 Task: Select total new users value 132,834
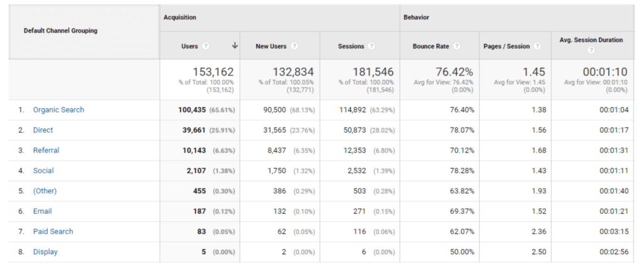(293, 72)
